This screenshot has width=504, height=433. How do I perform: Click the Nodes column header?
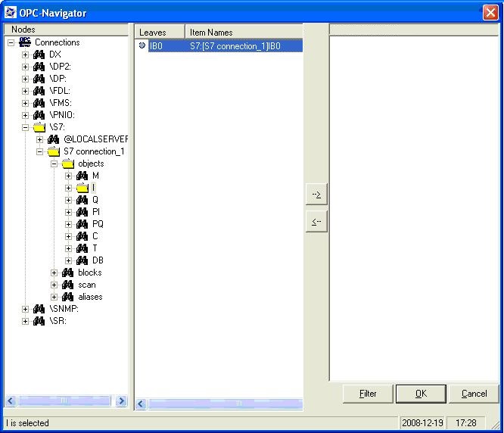coord(66,30)
